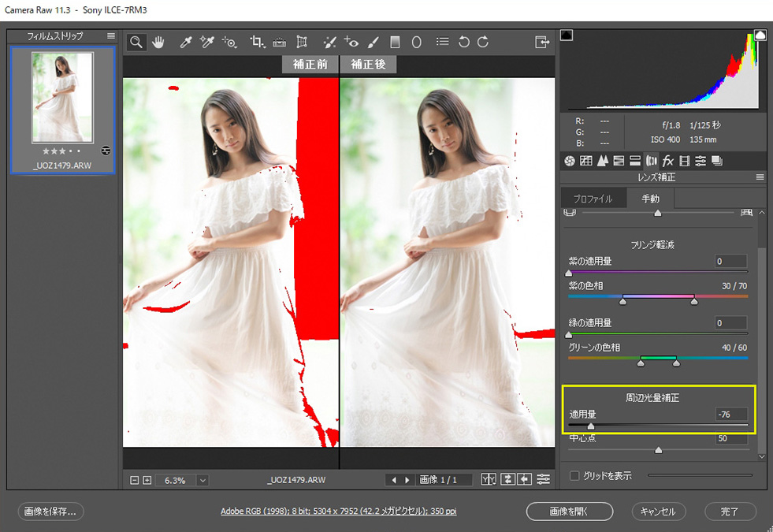The image size is (773, 532).
Task: Toggle shadow clipping warning in histogram
Action: point(567,35)
